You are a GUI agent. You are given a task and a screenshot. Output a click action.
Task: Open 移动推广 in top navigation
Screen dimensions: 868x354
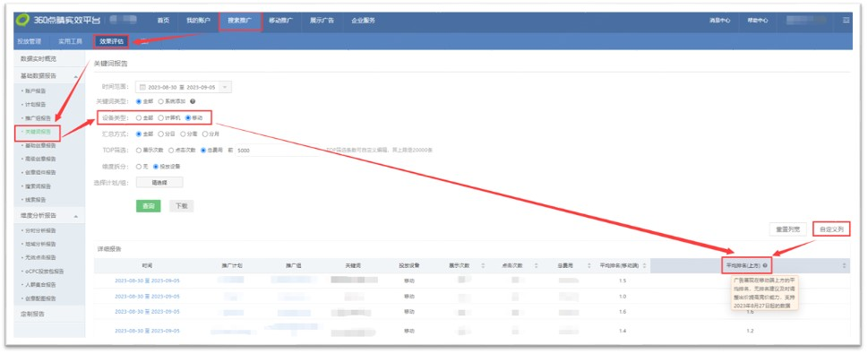pyautogui.click(x=281, y=21)
